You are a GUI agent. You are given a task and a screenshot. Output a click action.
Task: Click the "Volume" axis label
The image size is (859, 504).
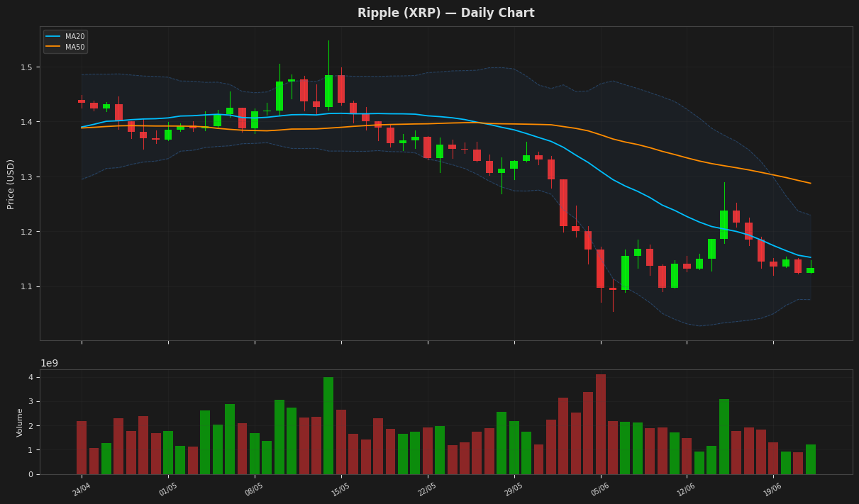coord(20,422)
